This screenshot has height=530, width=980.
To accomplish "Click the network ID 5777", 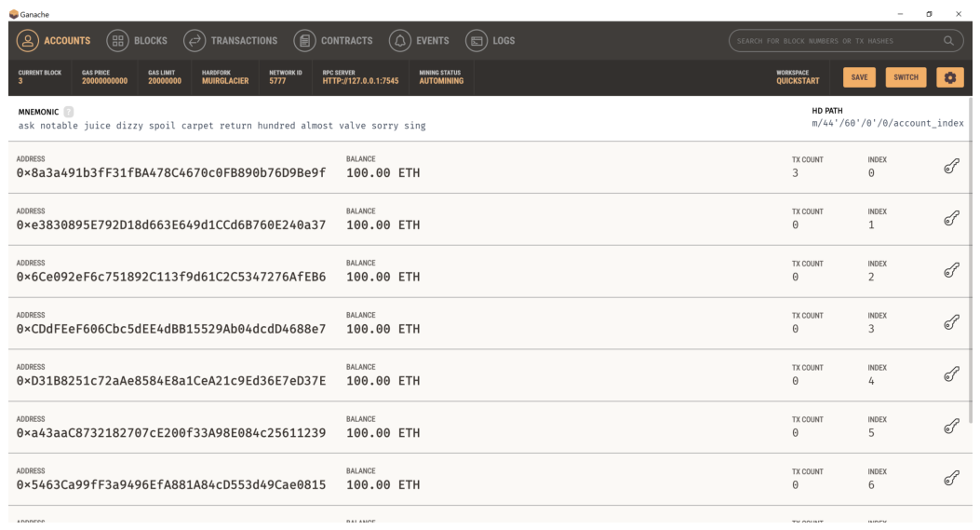I will click(277, 81).
